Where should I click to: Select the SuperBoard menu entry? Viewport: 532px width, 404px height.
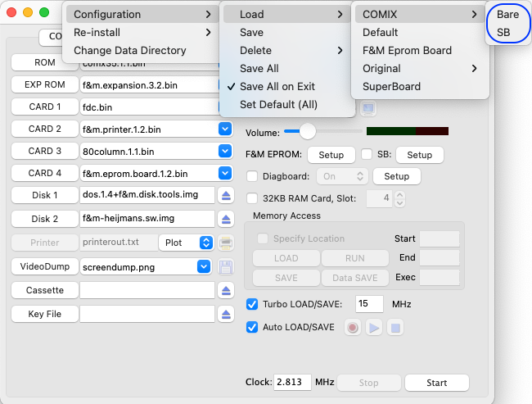pyautogui.click(x=391, y=86)
